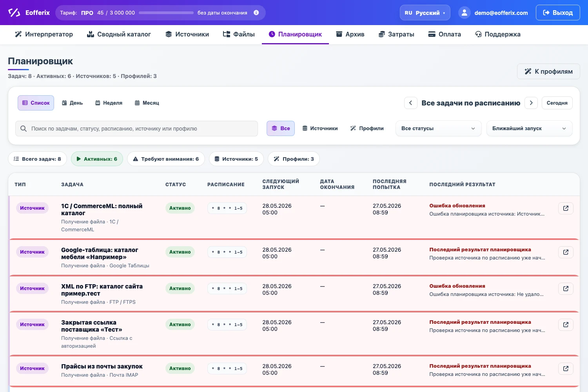Viewport: 588px width, 392px height.
Task: Click task "Прайсы из почты закупок"
Action: pos(102,367)
